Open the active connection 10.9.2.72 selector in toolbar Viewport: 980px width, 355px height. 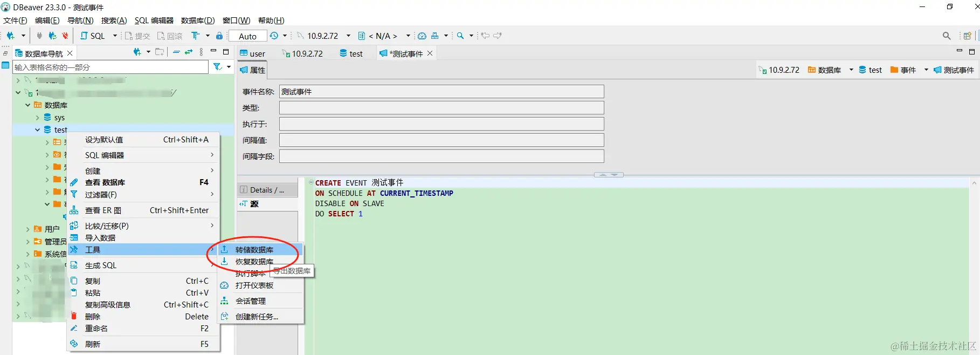point(323,36)
